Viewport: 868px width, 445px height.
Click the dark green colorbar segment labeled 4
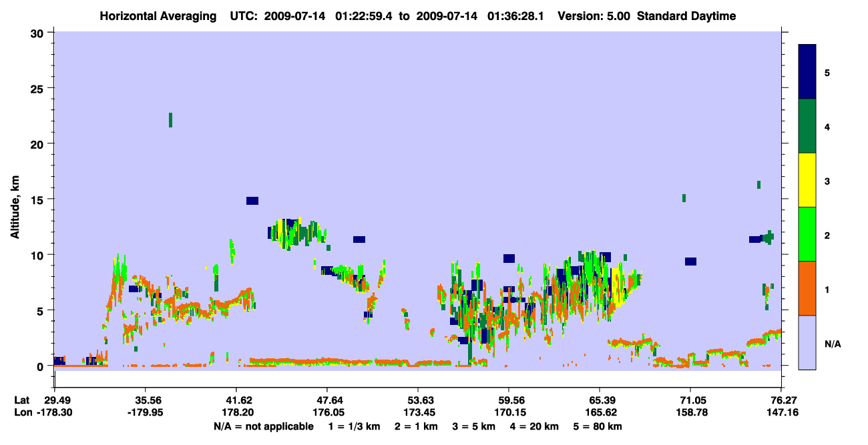point(807,126)
